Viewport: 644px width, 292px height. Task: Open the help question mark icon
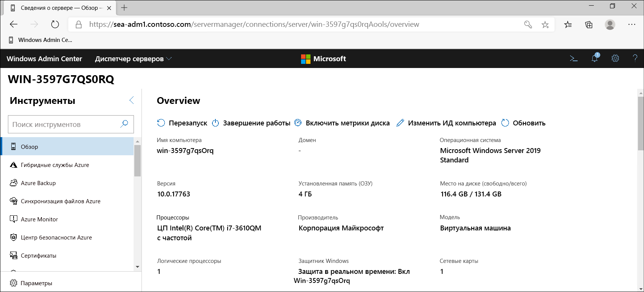(x=635, y=58)
